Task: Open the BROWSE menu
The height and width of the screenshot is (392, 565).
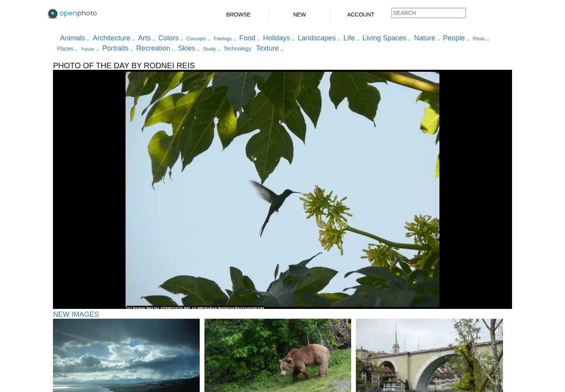Action: click(238, 15)
